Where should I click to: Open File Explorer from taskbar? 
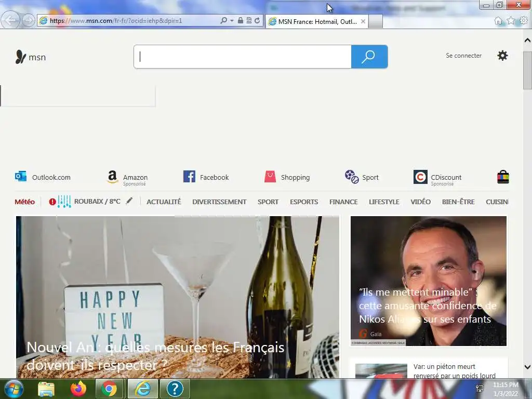[46, 389]
